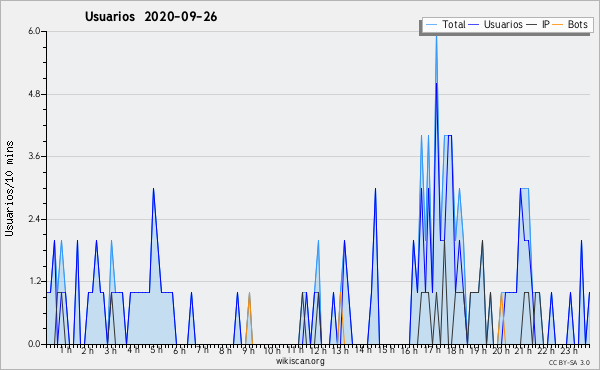
Task: Click the 6.0 y-axis value
Action: [34, 31]
